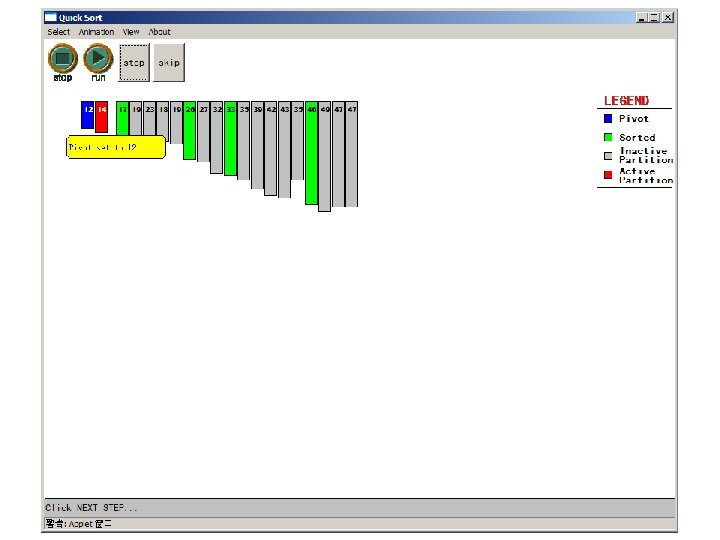The height and width of the screenshot is (540, 720).
Task: Open the Animation menu
Action: 96,32
